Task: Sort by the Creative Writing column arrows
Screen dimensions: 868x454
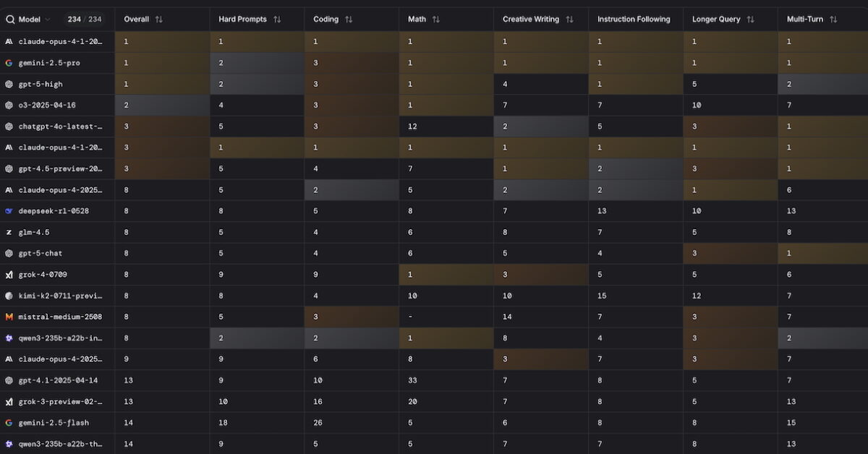Action: click(569, 20)
